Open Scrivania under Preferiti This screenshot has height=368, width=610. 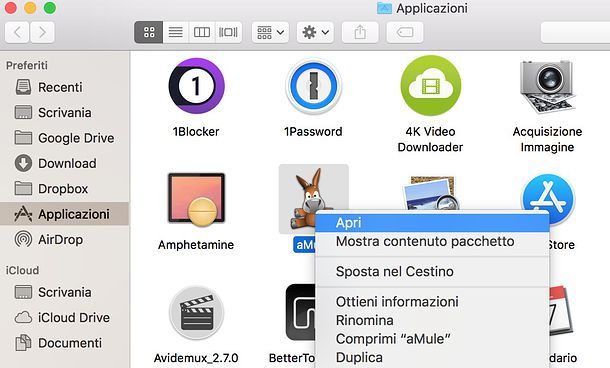pyautogui.click(x=65, y=112)
